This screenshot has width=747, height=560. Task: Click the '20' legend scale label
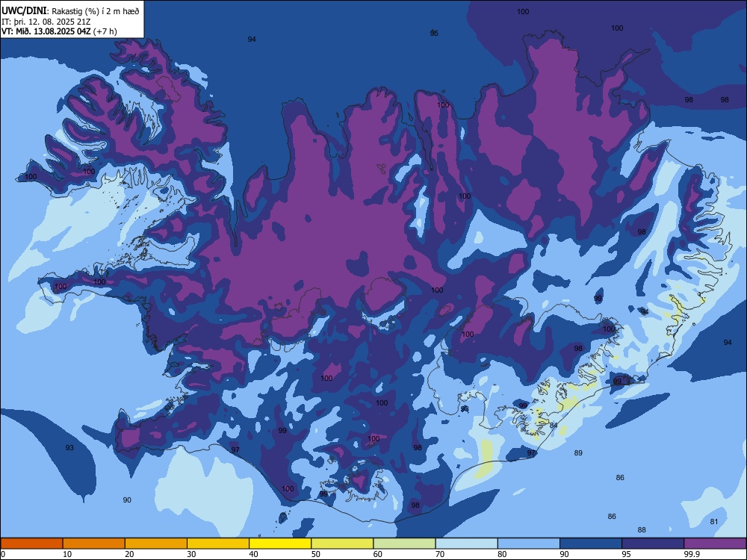[129, 554]
